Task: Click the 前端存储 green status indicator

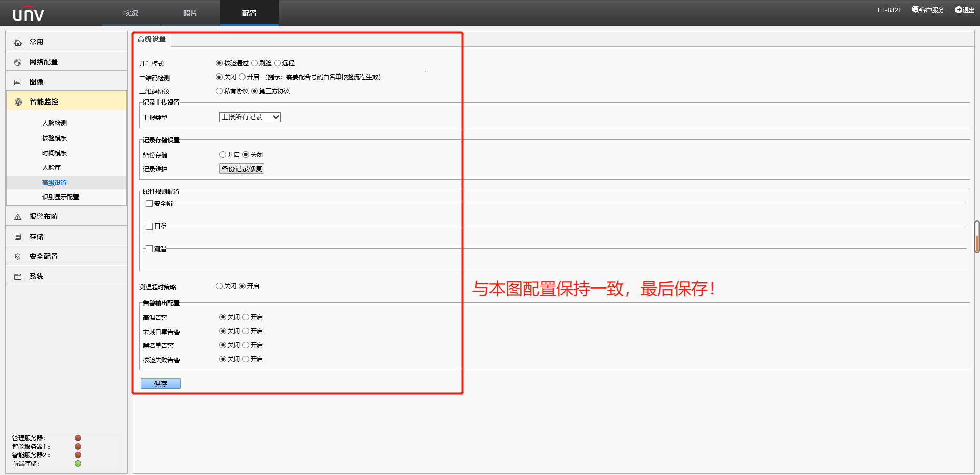Action: point(78,463)
